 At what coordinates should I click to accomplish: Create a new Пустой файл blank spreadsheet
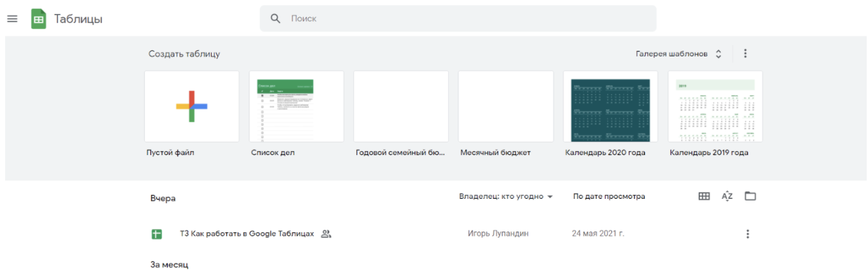pyautogui.click(x=192, y=106)
